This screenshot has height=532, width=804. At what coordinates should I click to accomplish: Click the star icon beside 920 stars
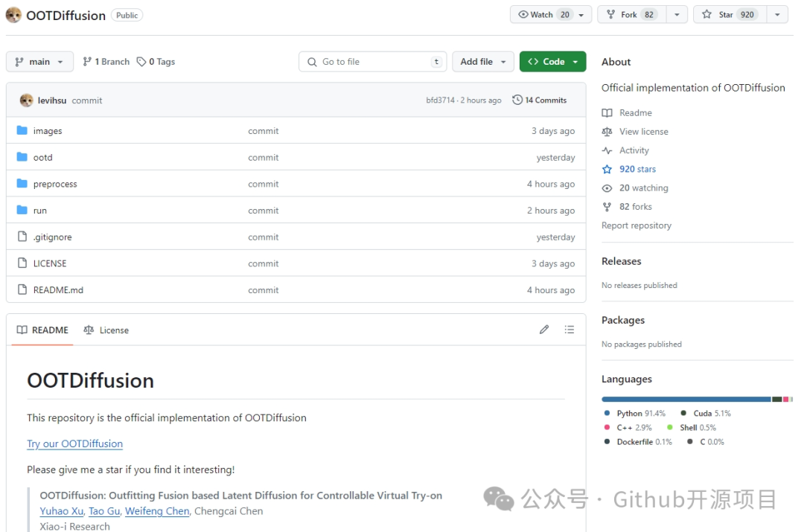pyautogui.click(x=607, y=169)
